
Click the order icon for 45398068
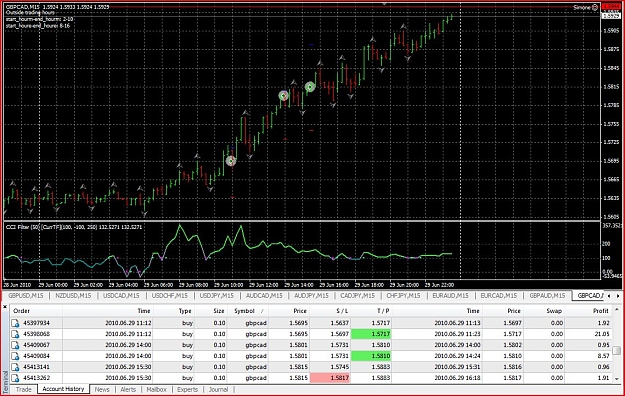(x=15, y=334)
